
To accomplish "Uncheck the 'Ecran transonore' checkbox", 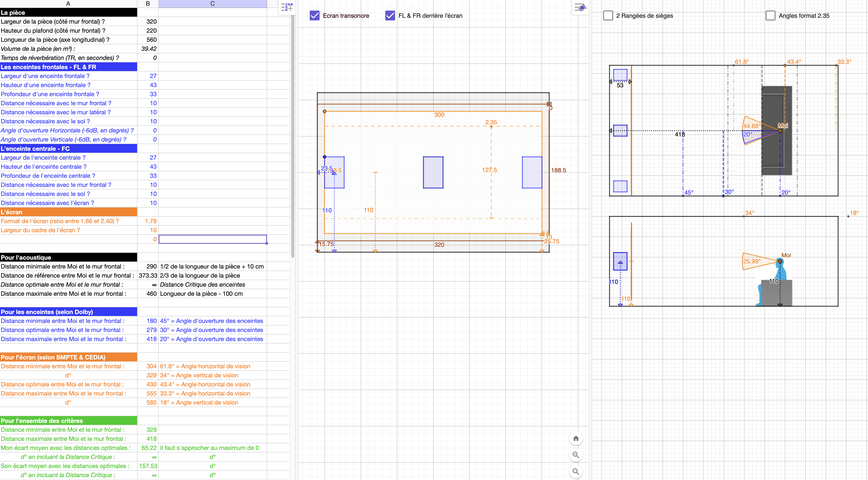I will (x=314, y=15).
